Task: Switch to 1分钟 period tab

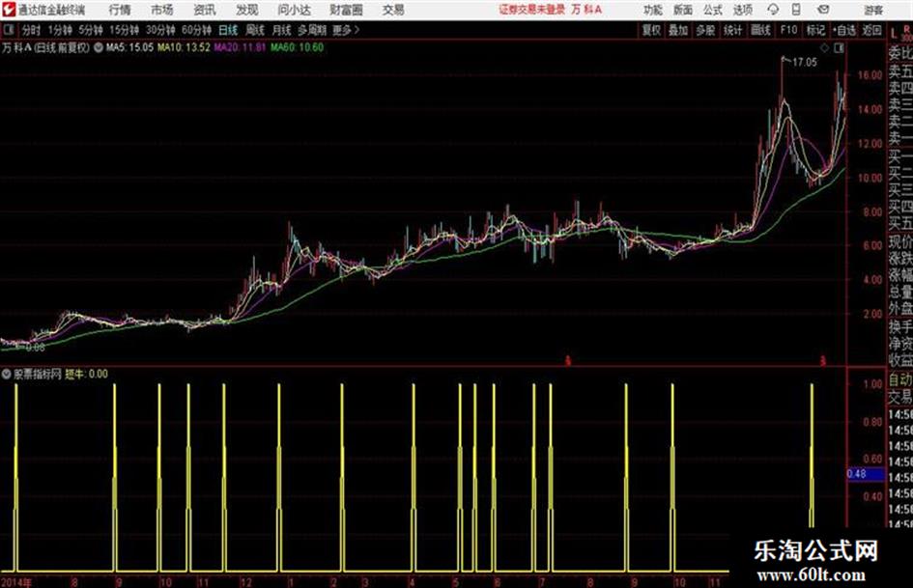Action: [59, 30]
